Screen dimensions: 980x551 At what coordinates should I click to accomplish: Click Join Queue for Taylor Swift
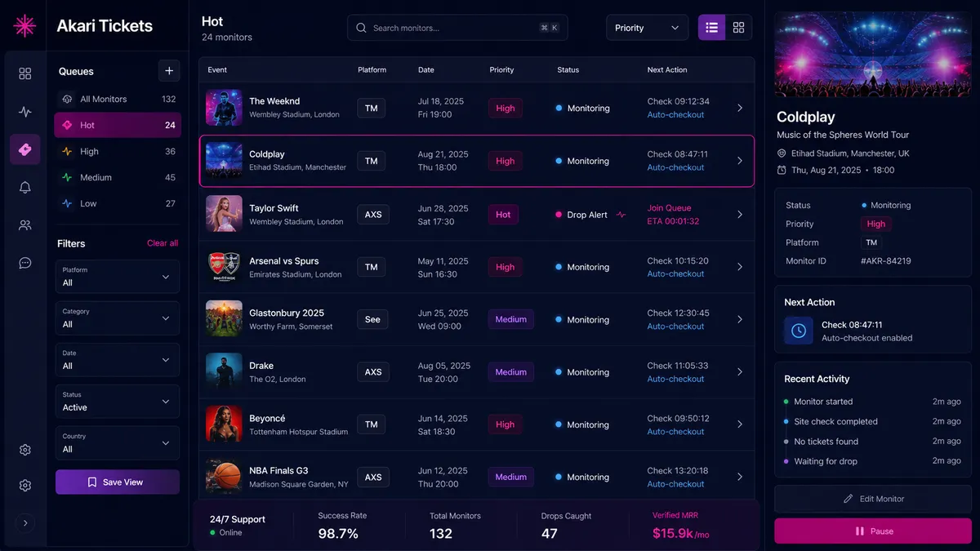coord(669,208)
